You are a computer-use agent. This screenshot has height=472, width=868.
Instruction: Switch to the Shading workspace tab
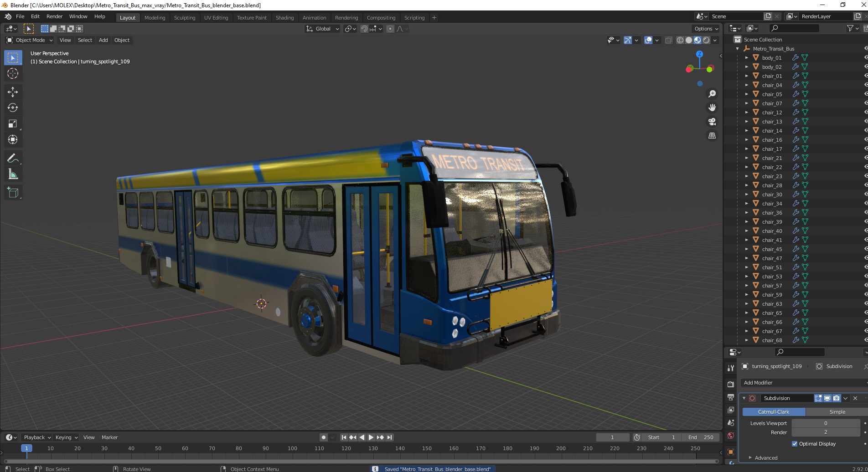[284, 18]
